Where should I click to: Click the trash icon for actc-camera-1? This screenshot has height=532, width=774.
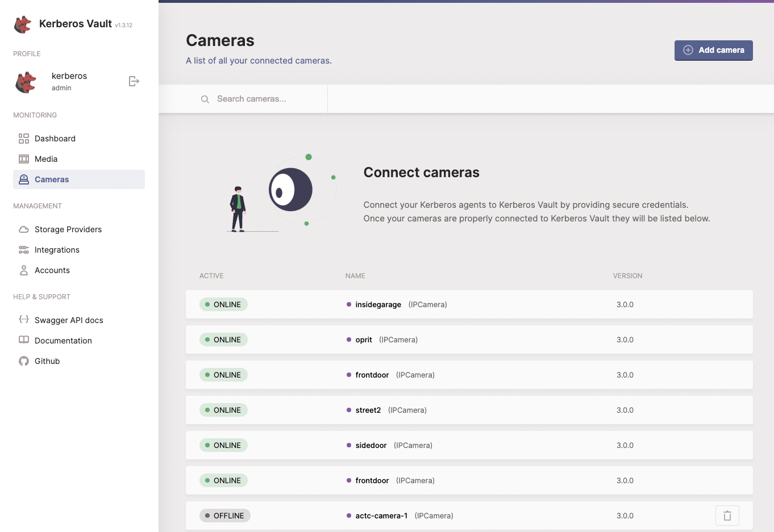coord(727,516)
